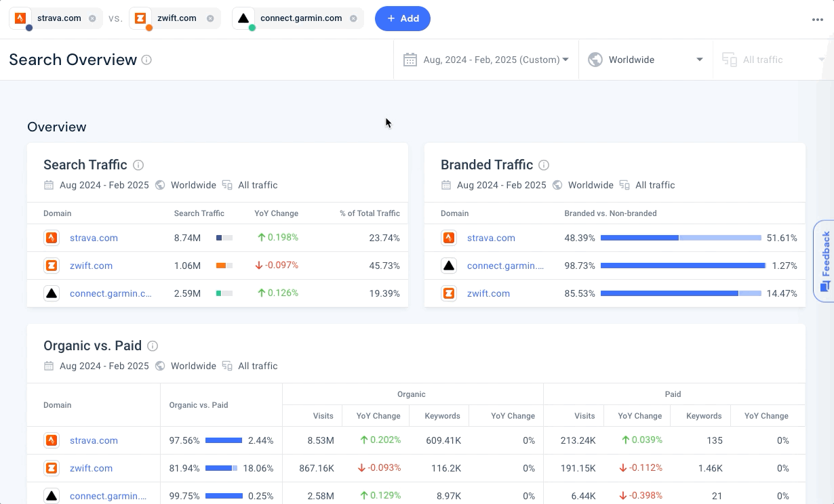
Task: Click the Garmin favicon in the Branded Traffic table
Action: pos(449,266)
